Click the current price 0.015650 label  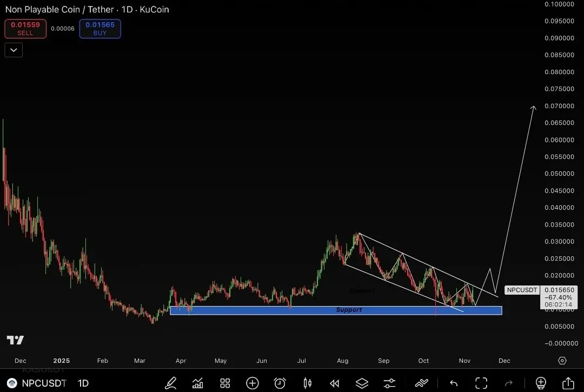tap(559, 290)
